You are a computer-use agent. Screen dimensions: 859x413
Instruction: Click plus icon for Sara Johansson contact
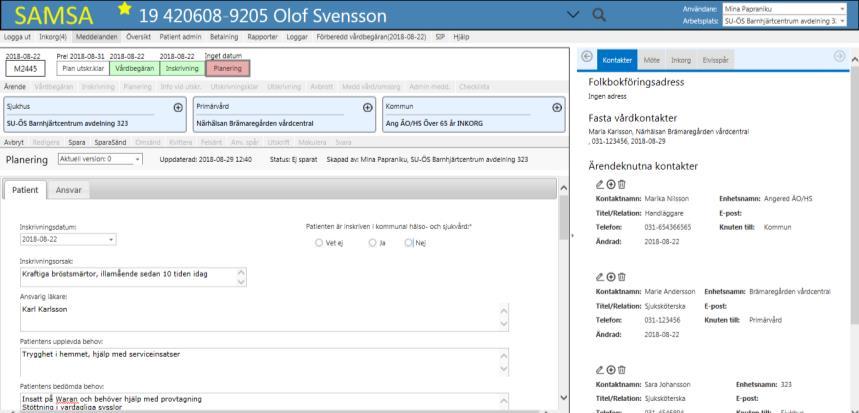click(611, 370)
